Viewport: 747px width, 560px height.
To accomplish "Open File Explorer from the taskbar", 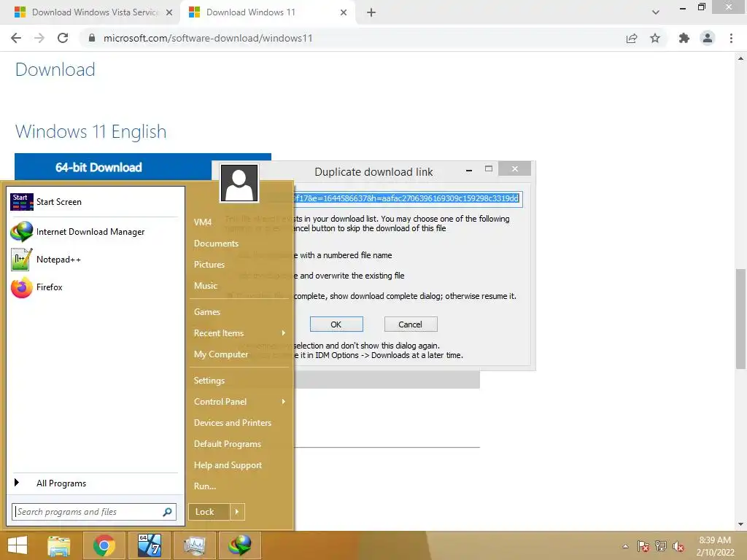I will [59, 545].
